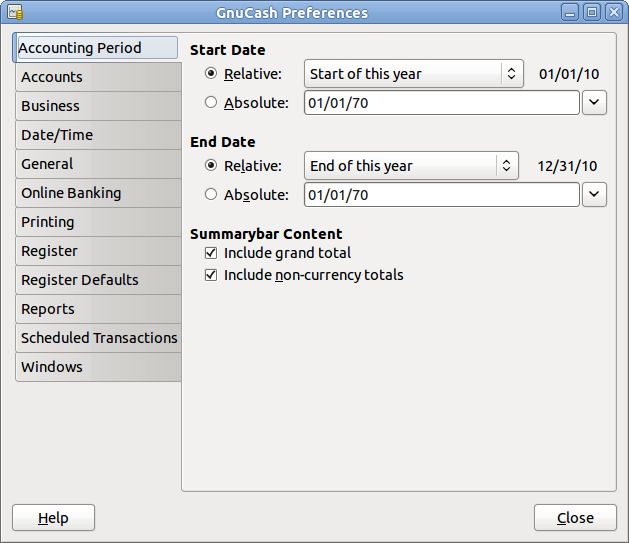Minimize the GnuCash Preferences window
This screenshot has height=543, width=629.
(570, 12)
